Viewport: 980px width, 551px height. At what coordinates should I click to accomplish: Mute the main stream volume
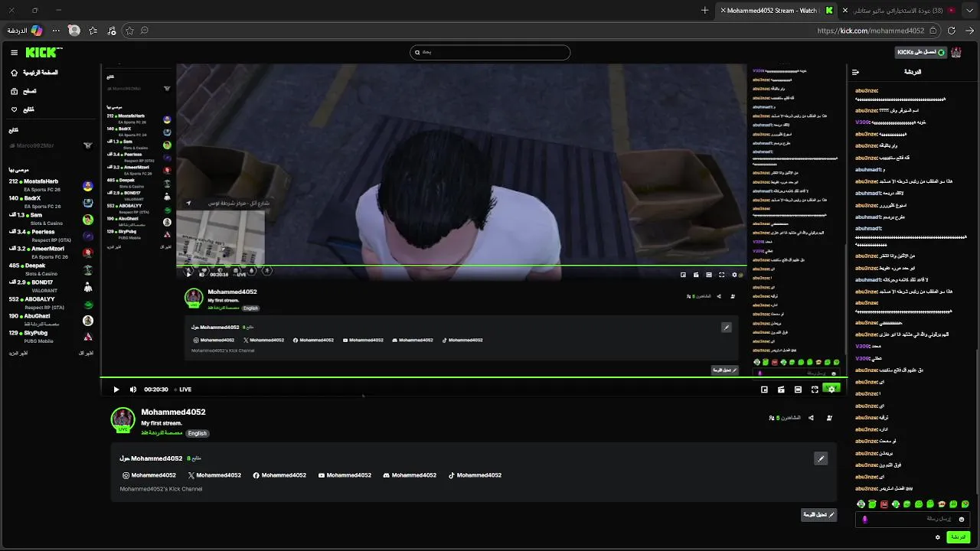pos(132,390)
